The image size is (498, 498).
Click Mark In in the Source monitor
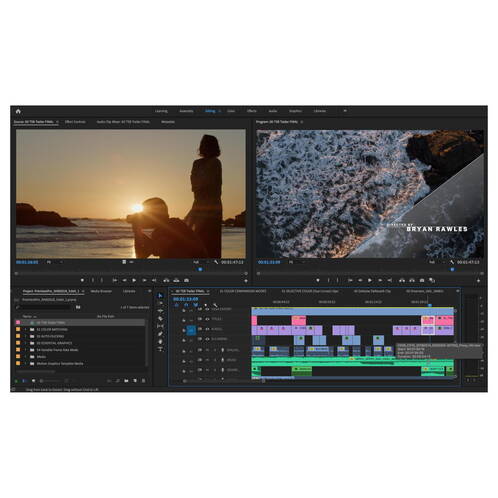[93, 280]
